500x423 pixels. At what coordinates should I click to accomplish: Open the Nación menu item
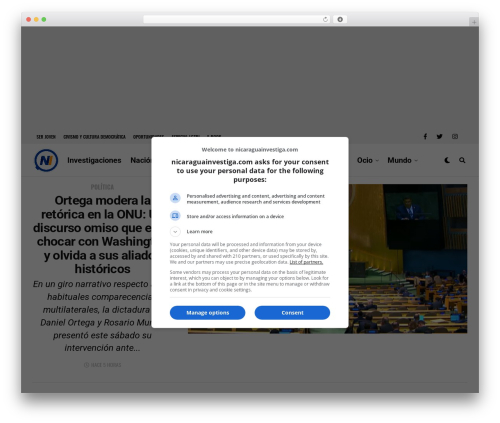click(141, 160)
